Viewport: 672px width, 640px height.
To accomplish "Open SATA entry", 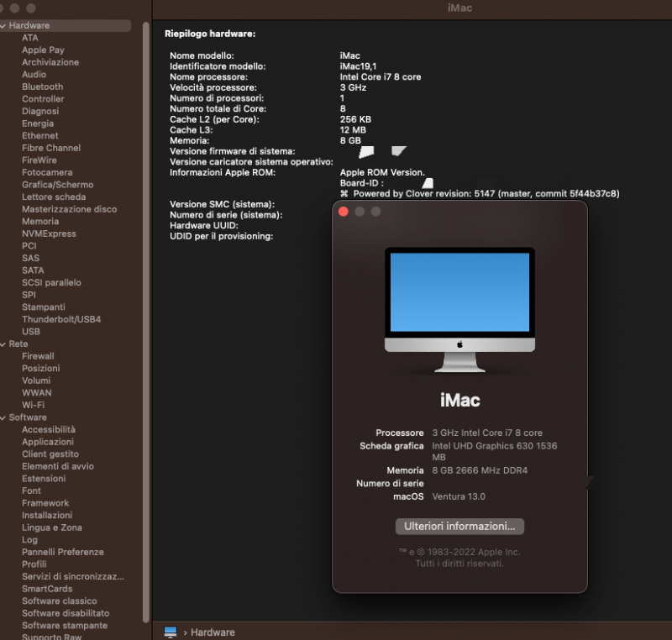I will coord(33,270).
